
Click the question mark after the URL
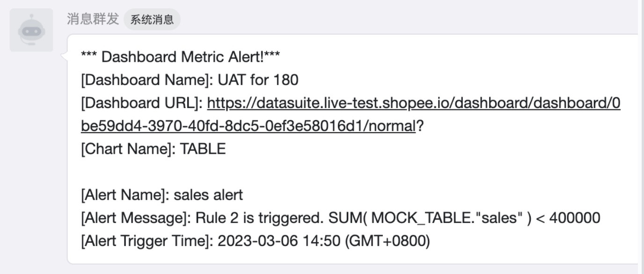tap(420, 126)
